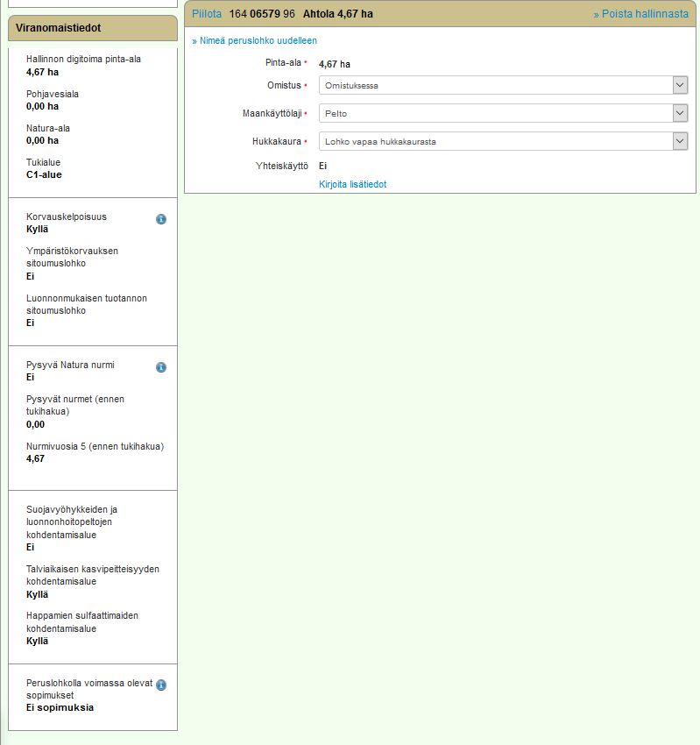Click the Poista hallinnasta link

(640, 14)
